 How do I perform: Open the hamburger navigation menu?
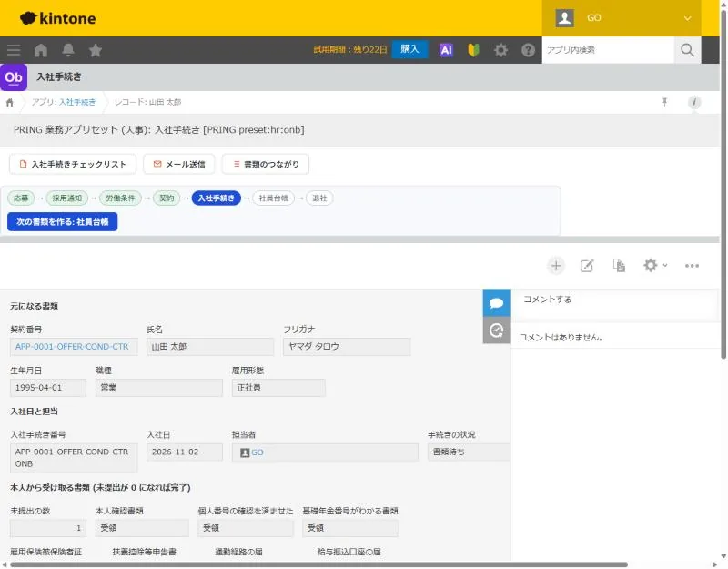[14, 50]
